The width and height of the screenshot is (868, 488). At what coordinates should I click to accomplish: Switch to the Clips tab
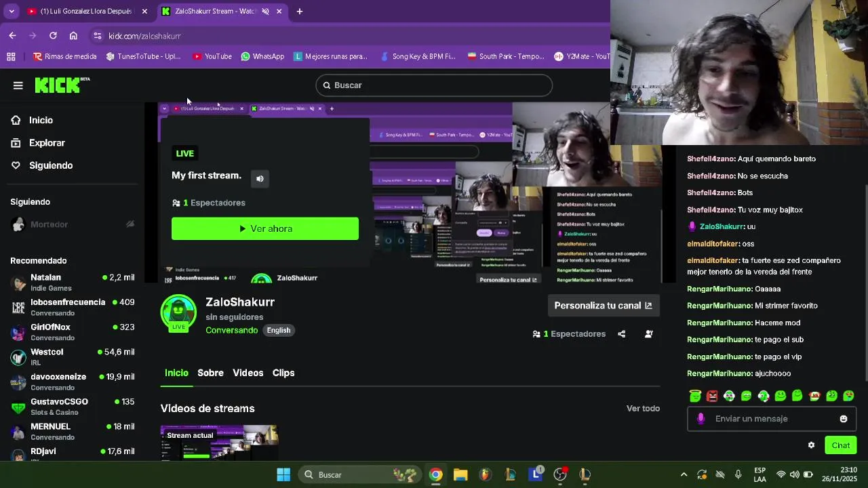283,373
